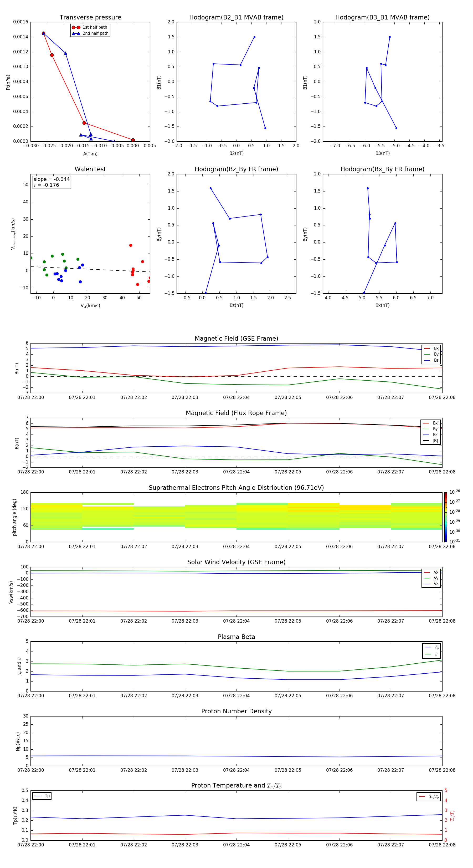
Task: Select the By entry in GSE field legend
Action: click(x=431, y=354)
